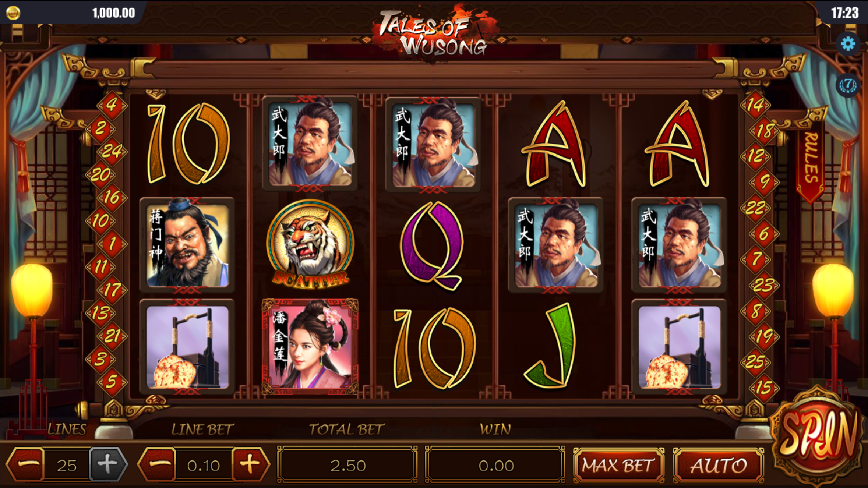Open the laurel badge number 7 icon
The height and width of the screenshot is (488, 868).
tap(848, 85)
